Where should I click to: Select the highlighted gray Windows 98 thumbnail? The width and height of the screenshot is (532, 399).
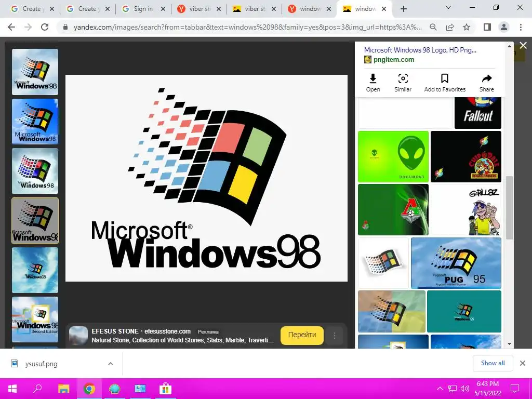(35, 221)
